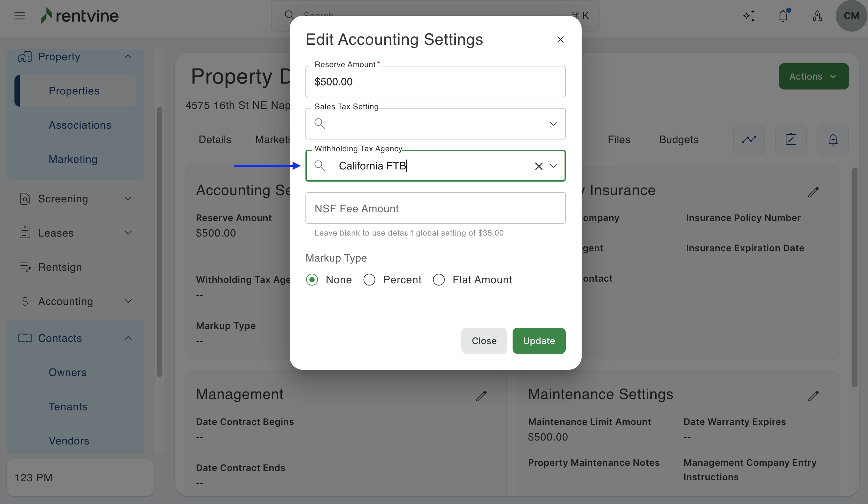Click the Close button in dialog
The height and width of the screenshot is (504, 868).
coord(484,340)
